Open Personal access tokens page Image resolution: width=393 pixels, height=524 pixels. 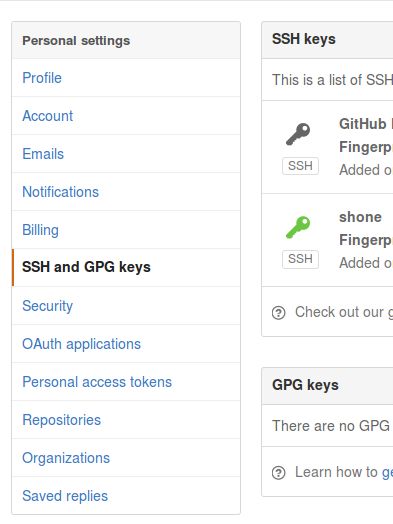point(126,382)
